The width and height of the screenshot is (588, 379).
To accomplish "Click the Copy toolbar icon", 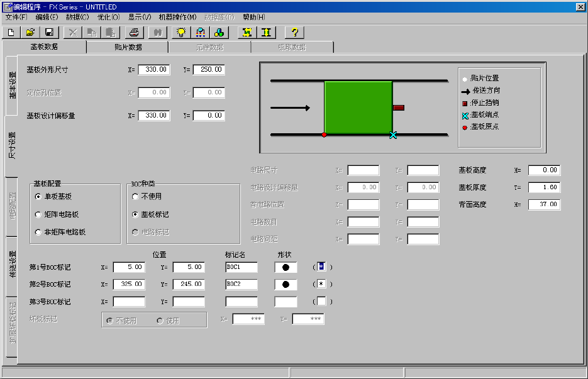I will tap(92, 33).
